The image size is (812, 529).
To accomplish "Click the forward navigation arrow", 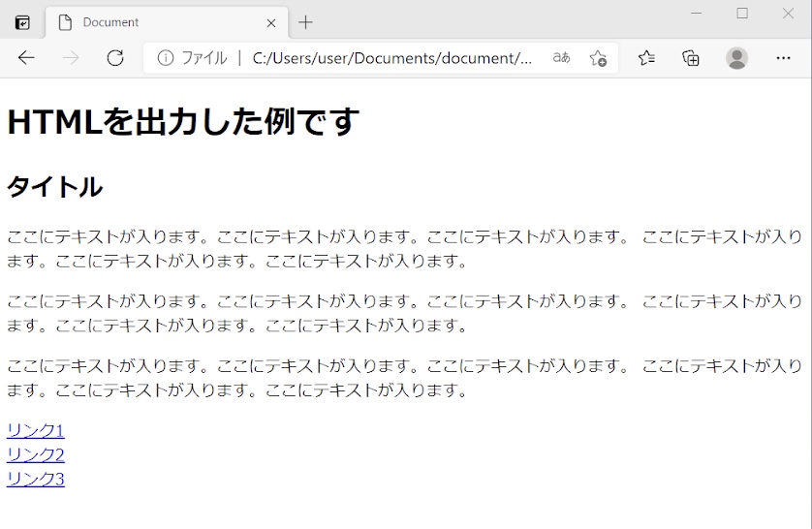I will pos(71,58).
